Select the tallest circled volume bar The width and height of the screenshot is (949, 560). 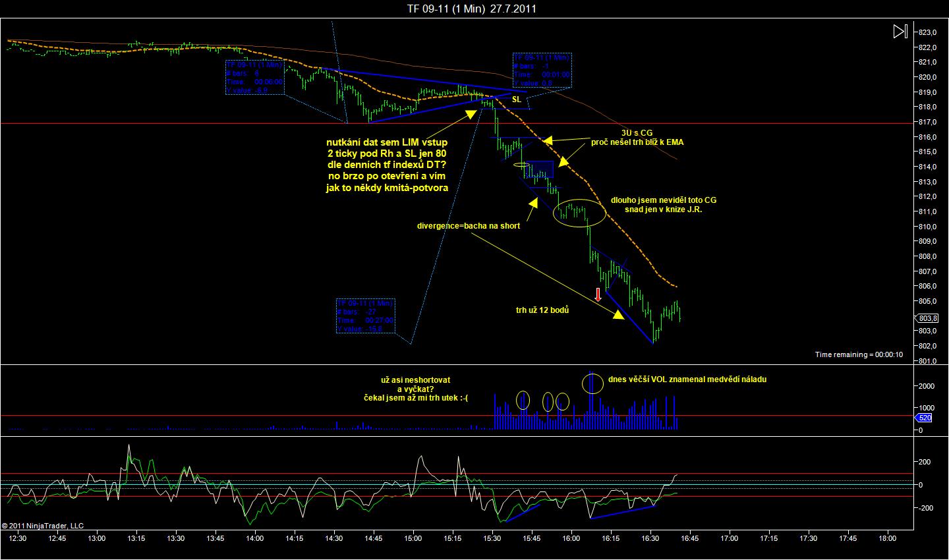pyautogui.click(x=592, y=382)
